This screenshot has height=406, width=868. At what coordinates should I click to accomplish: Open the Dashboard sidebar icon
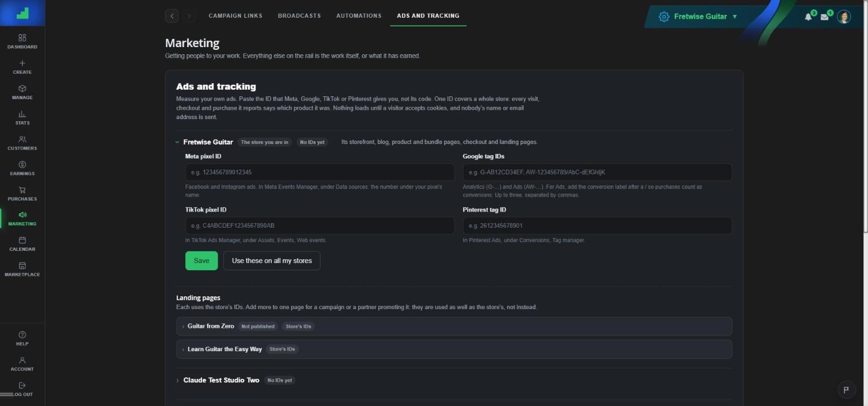[x=22, y=38]
